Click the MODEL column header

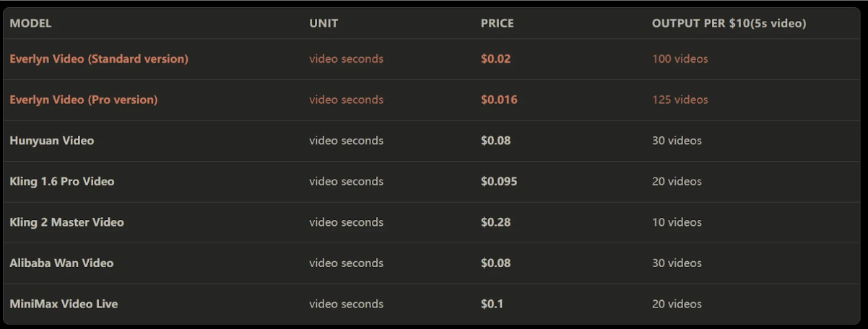coord(30,23)
